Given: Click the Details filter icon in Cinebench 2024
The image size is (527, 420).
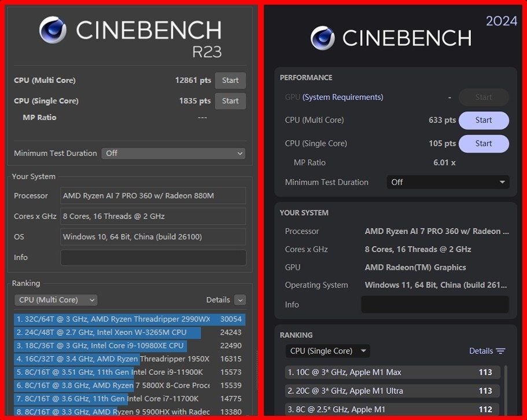Looking at the screenshot, I should tap(500, 351).
